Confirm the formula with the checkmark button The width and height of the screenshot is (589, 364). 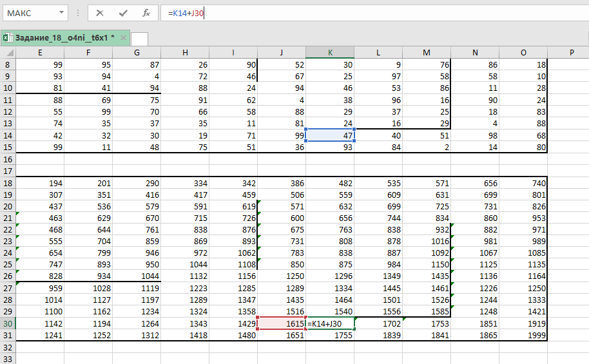pyautogui.click(x=123, y=13)
